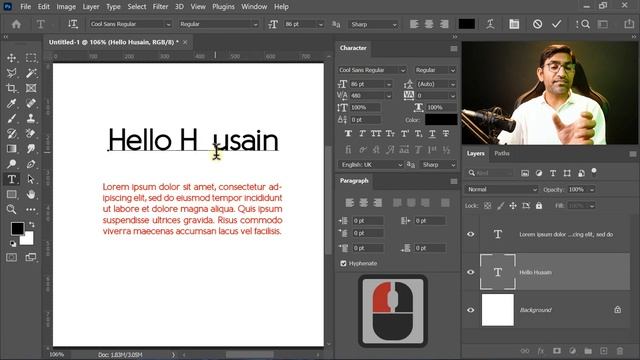640x360 pixels.
Task: Select the Brush tool
Action: (x=11, y=118)
